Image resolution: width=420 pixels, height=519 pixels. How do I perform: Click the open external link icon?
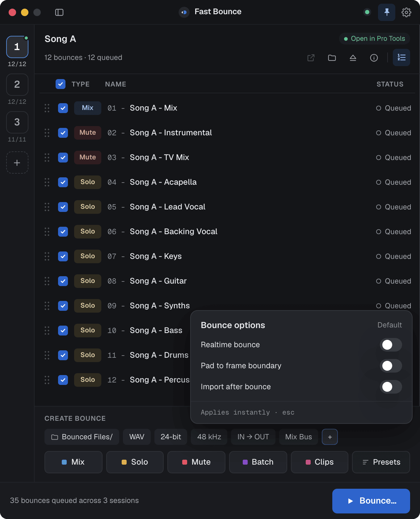tap(311, 58)
